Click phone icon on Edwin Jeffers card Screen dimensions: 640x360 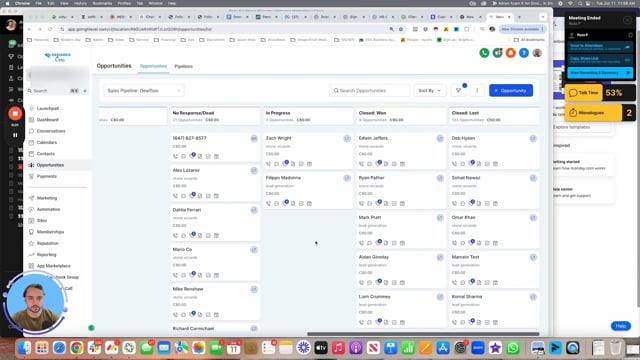(361, 164)
